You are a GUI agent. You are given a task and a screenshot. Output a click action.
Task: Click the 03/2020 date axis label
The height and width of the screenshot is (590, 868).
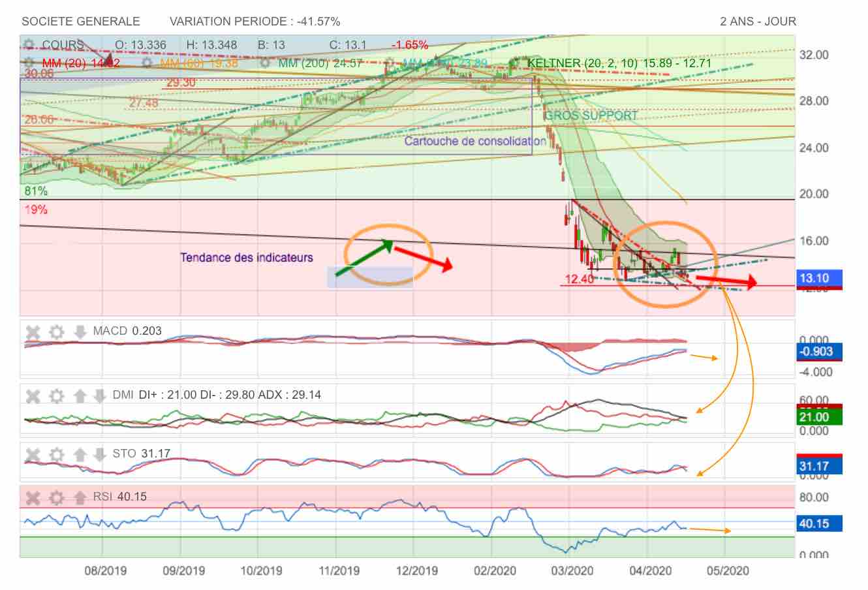572,570
